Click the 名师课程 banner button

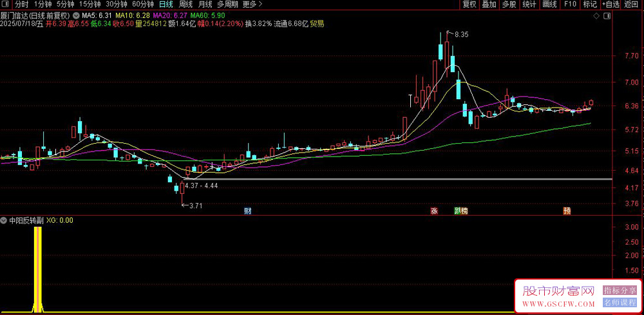point(620,303)
